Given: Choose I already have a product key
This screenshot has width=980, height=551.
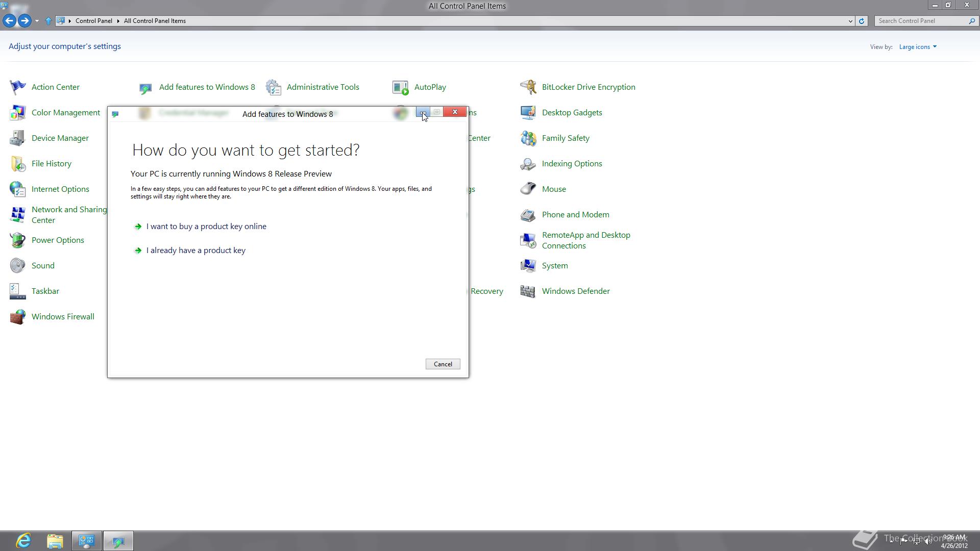Looking at the screenshot, I should pos(196,251).
